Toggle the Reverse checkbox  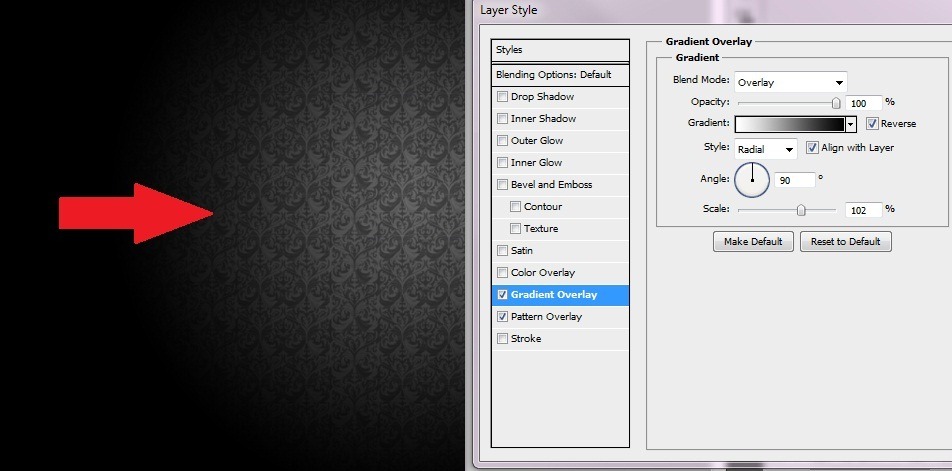pyautogui.click(x=872, y=124)
